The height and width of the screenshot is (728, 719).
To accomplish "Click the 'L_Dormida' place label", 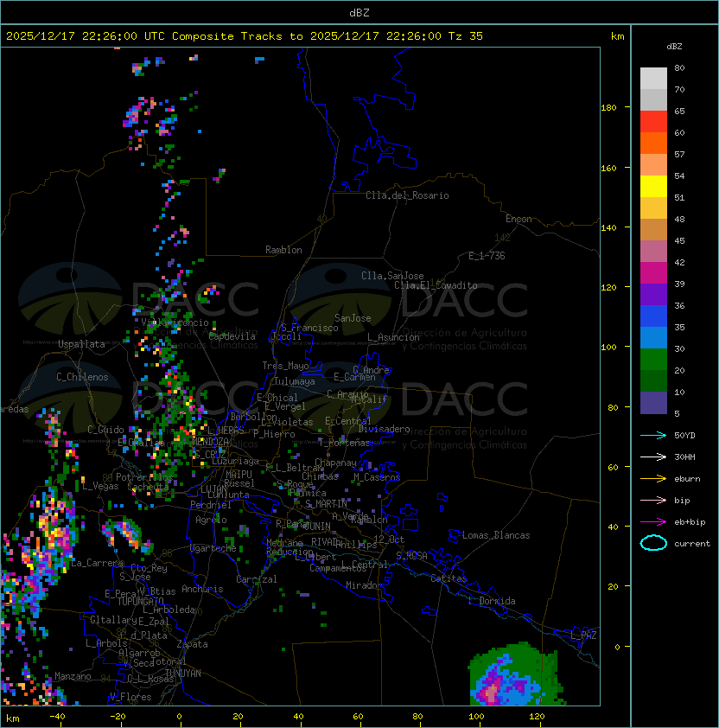I will 492,601.
